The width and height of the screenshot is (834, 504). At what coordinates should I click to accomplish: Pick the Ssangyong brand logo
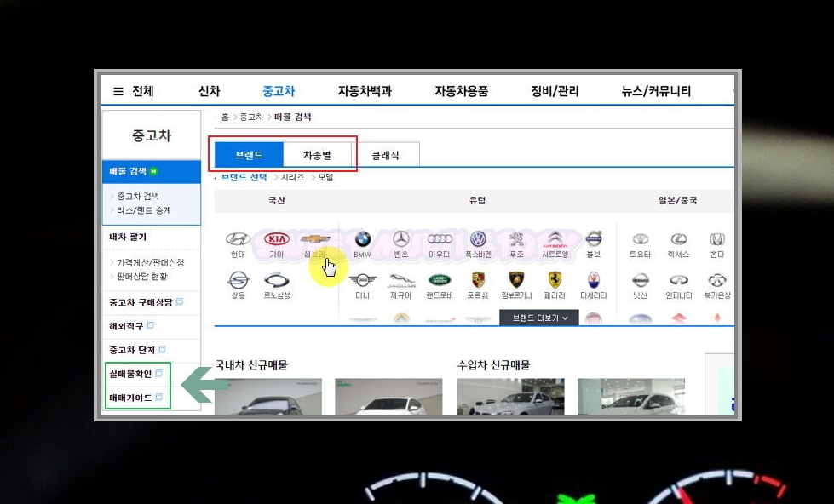(238, 280)
